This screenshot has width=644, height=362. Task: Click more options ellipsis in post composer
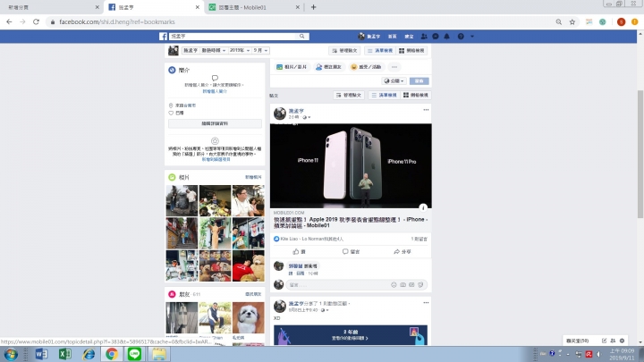(x=394, y=67)
